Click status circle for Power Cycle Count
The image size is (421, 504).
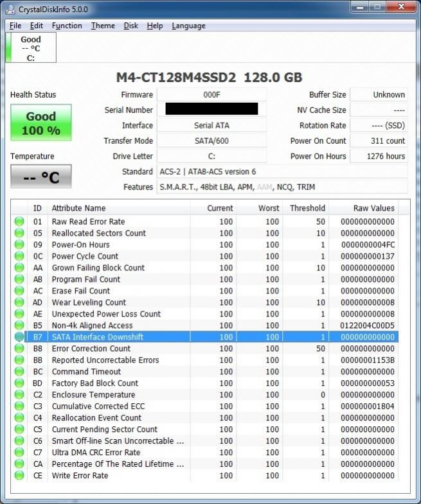[19, 256]
